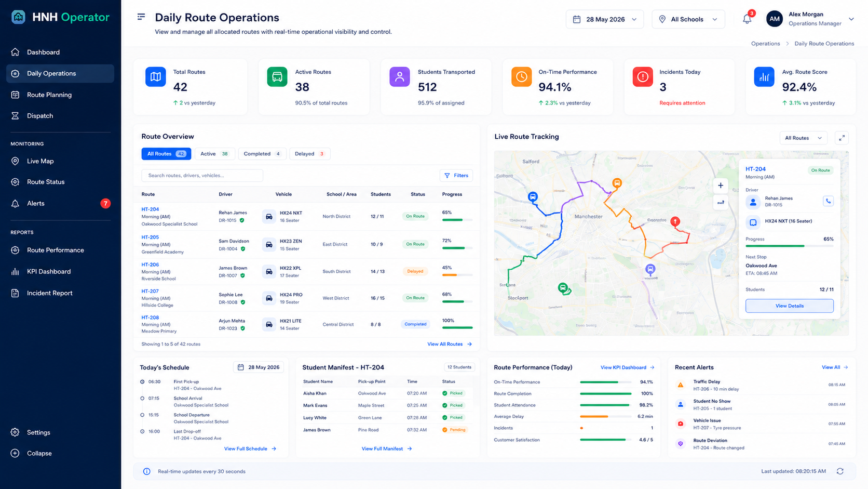The height and width of the screenshot is (489, 868).
Task: Click the green bus marker near Stockport
Action: [x=563, y=288]
